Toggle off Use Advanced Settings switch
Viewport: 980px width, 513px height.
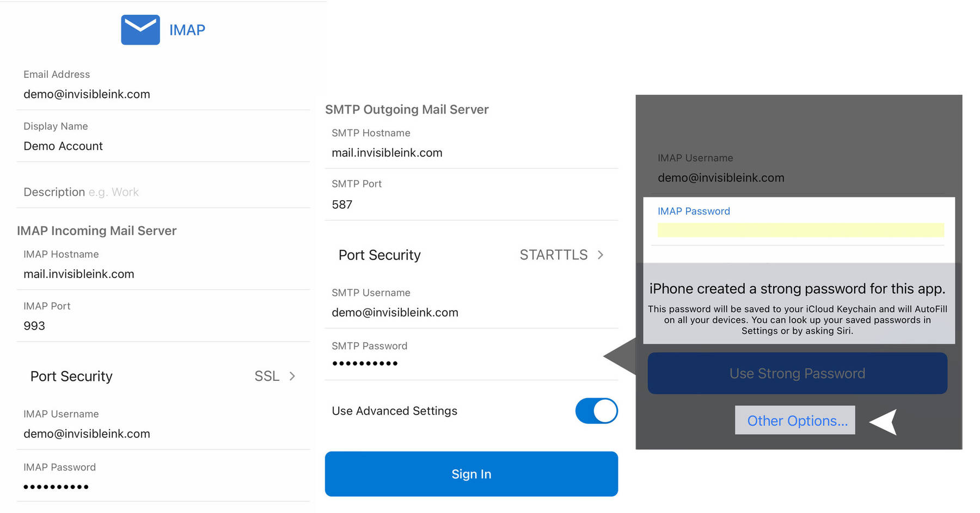pyautogui.click(x=596, y=411)
